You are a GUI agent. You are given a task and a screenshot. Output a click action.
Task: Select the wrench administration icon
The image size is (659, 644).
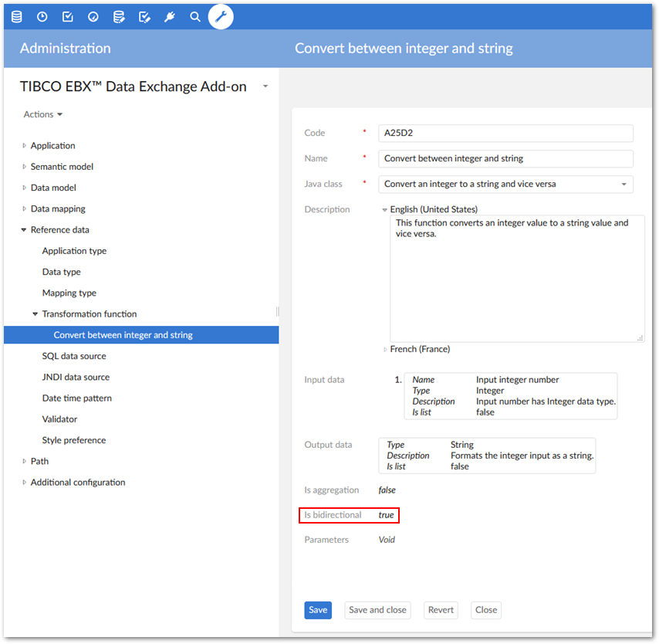pyautogui.click(x=221, y=16)
